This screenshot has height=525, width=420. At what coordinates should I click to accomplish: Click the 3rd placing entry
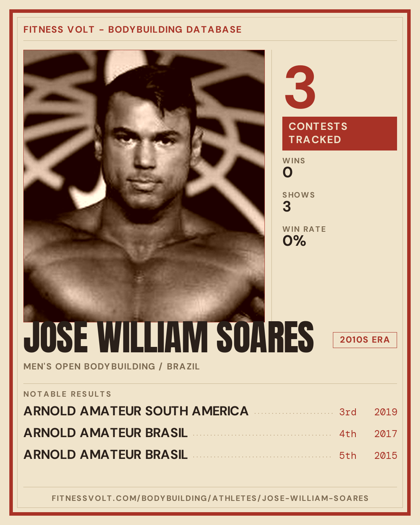(348, 412)
